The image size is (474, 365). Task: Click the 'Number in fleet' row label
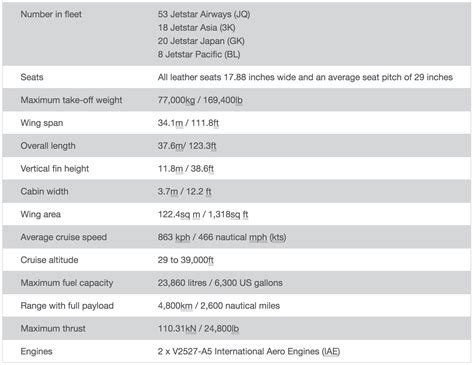tap(51, 14)
